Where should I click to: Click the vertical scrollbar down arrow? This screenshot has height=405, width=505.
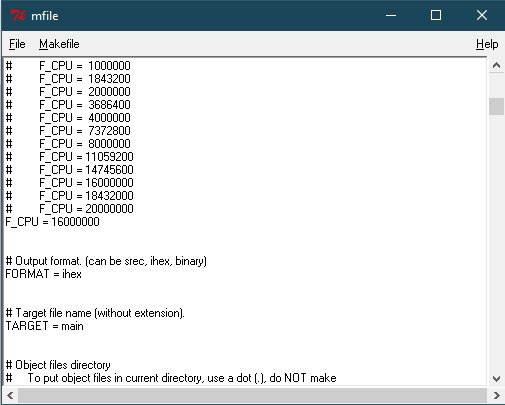(x=496, y=378)
